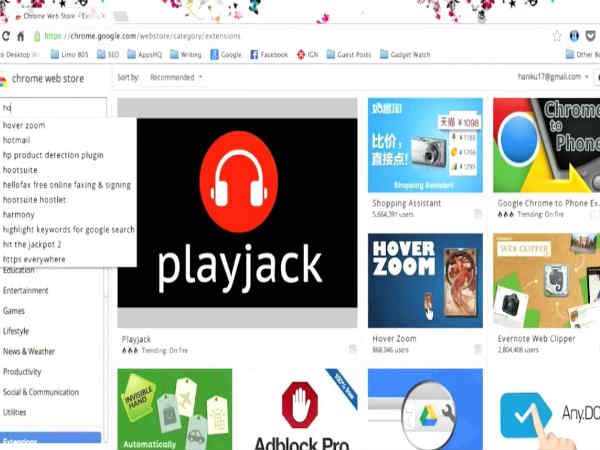Click the address bar URL
The width and height of the screenshot is (600, 450).
(x=142, y=36)
